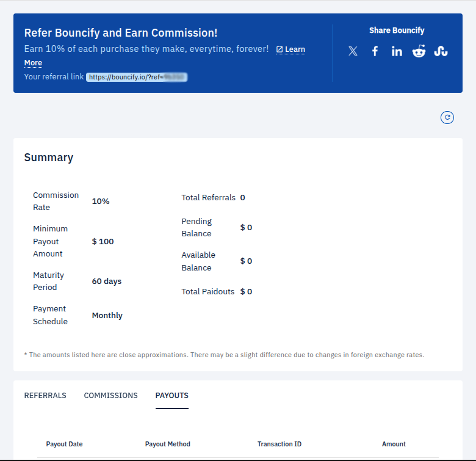476x461 pixels.
Task: Click the Maturity Period label
Action: (x=49, y=281)
